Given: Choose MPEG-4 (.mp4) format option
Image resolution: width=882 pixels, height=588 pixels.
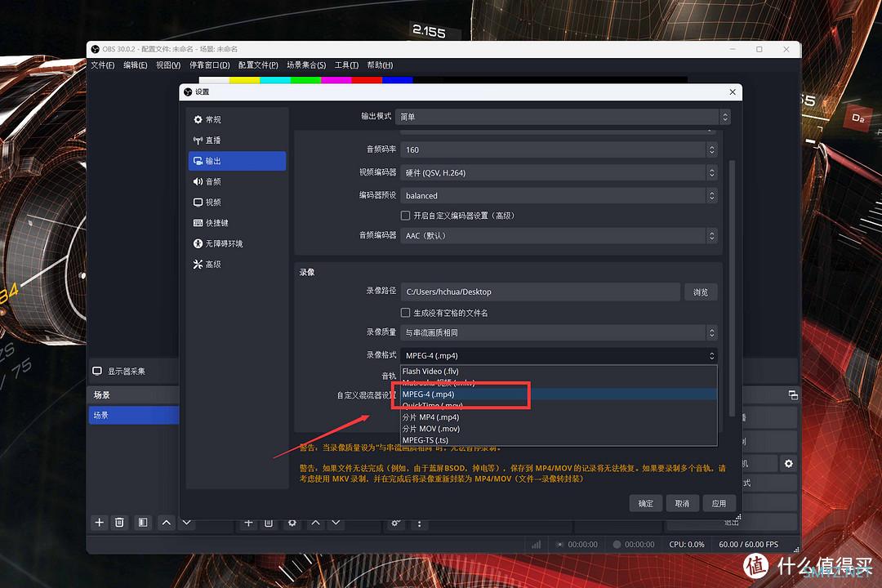Looking at the screenshot, I should click(559, 394).
